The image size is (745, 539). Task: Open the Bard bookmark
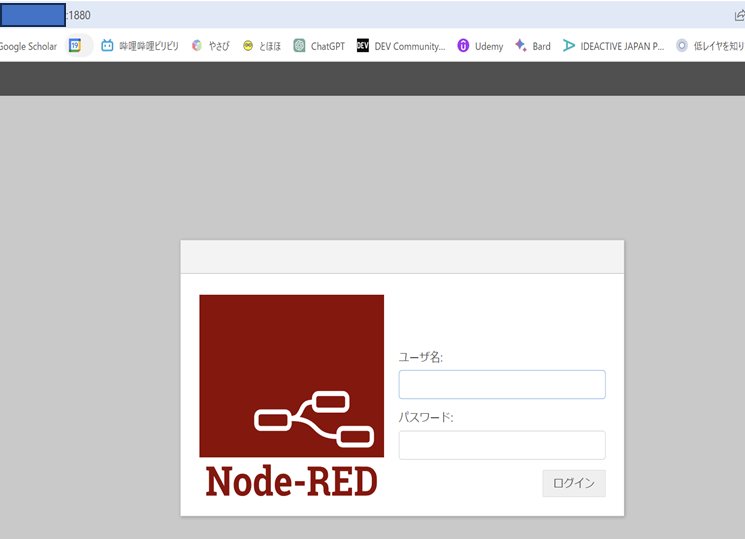533,46
